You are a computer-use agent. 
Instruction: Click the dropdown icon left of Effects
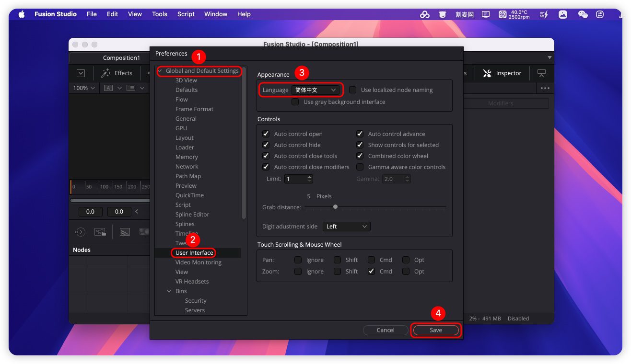[x=81, y=73]
